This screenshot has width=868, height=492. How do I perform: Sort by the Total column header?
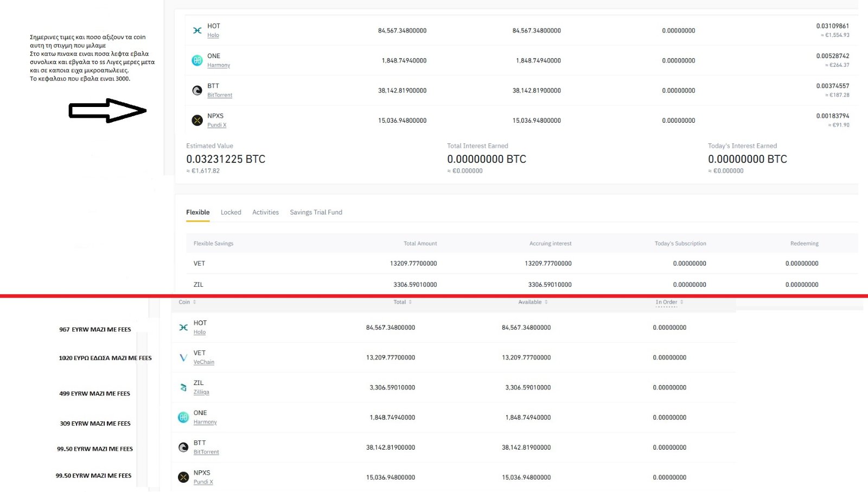[403, 302]
